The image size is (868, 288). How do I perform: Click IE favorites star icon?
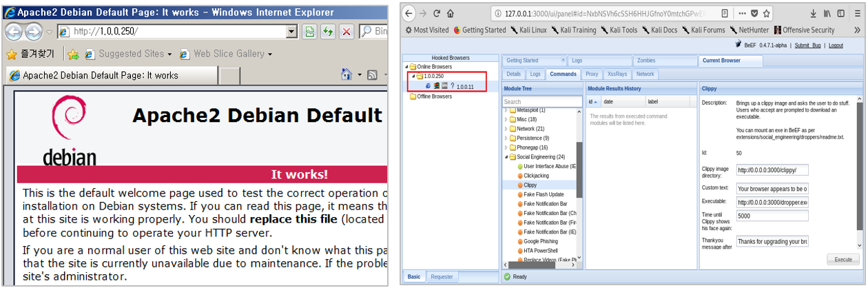(x=11, y=54)
